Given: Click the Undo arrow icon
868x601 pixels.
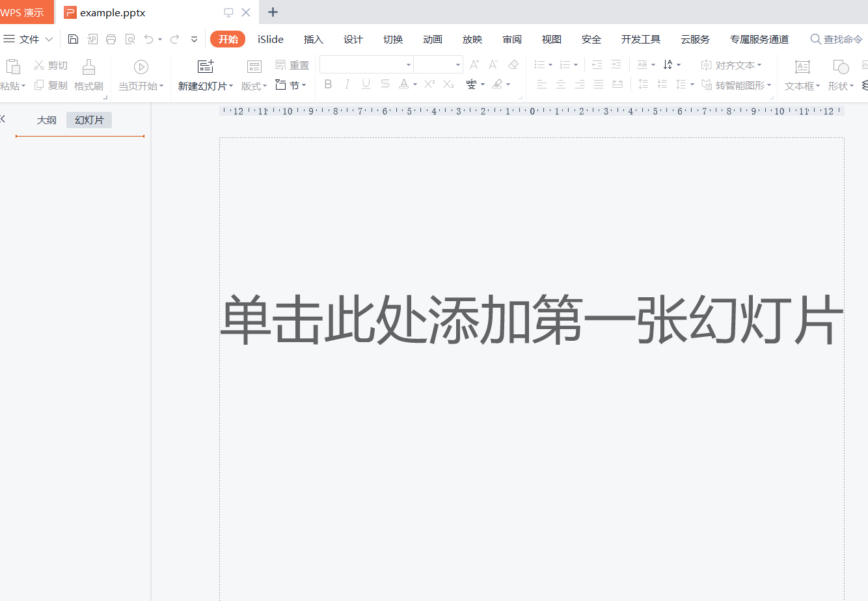Looking at the screenshot, I should point(149,39).
